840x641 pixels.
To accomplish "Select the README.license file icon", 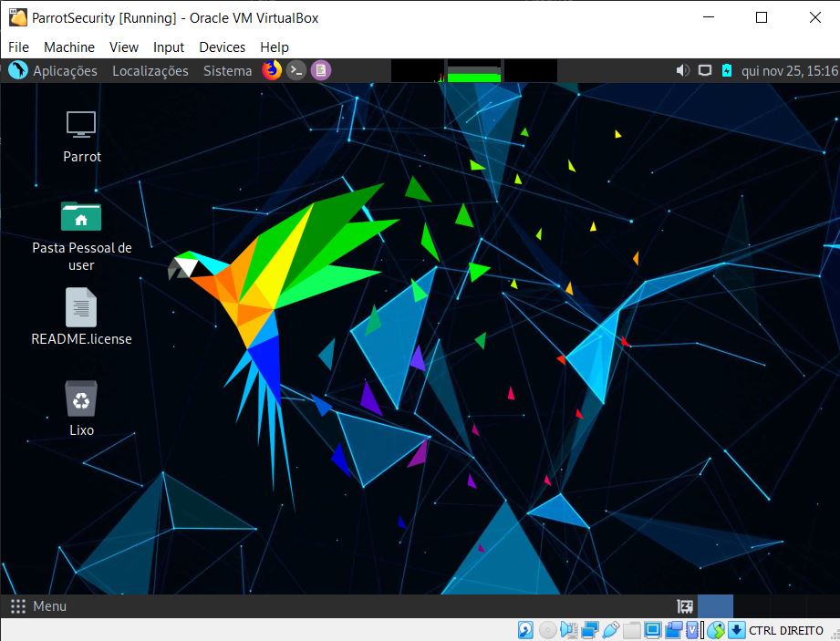I will [x=81, y=316].
